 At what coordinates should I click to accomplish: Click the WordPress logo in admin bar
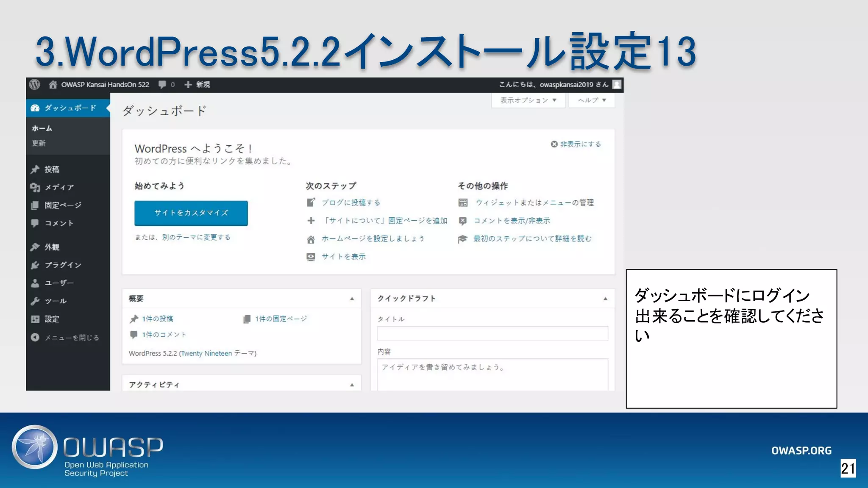click(35, 84)
